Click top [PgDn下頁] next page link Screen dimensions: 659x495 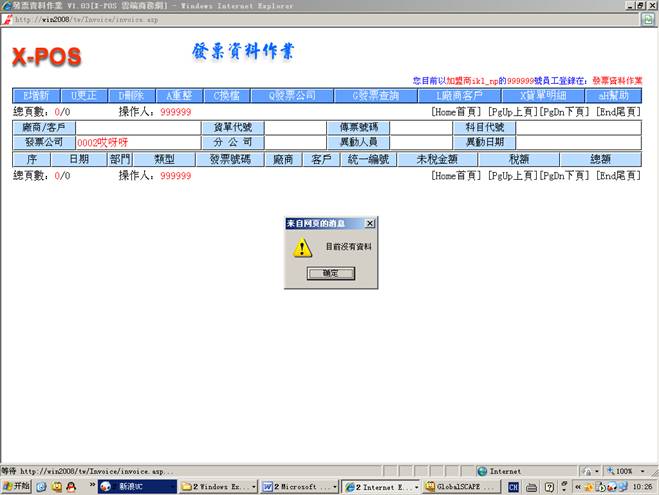pyautogui.click(x=566, y=113)
